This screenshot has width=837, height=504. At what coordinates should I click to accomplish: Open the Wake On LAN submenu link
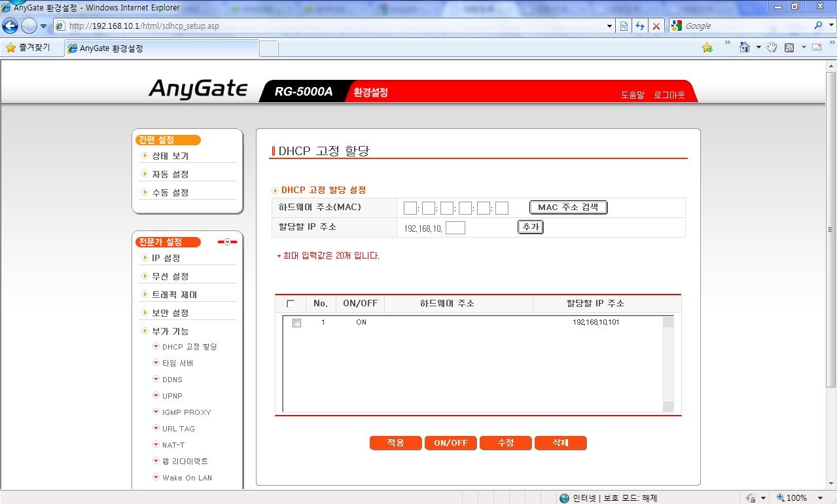[x=187, y=478]
